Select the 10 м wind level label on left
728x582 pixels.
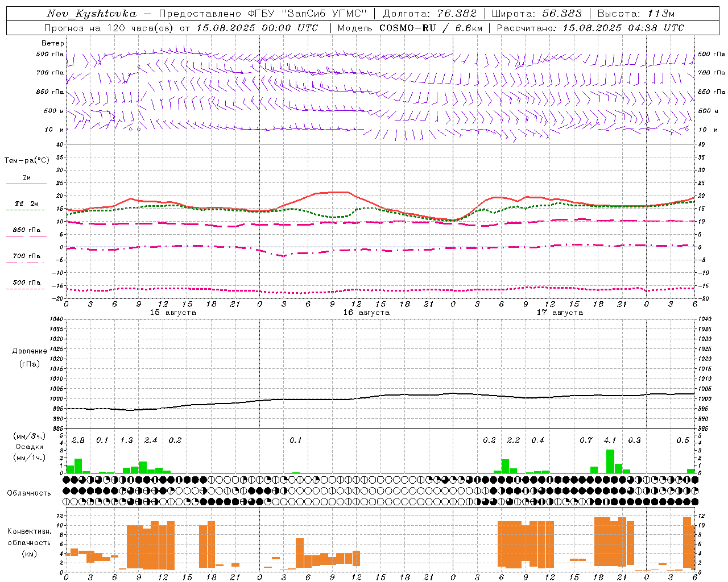pyautogui.click(x=54, y=130)
